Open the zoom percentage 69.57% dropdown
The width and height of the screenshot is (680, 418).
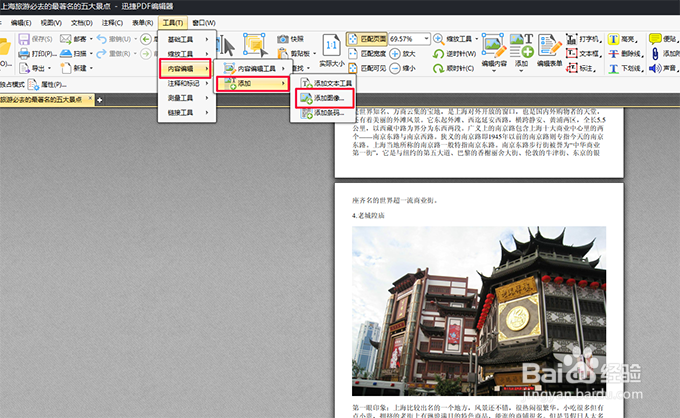(x=426, y=39)
